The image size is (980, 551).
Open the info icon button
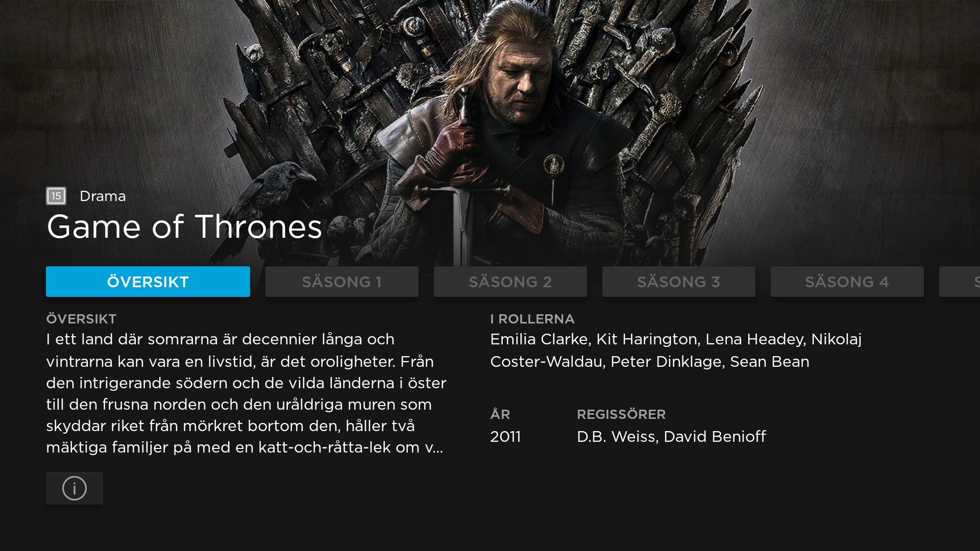tap(75, 488)
